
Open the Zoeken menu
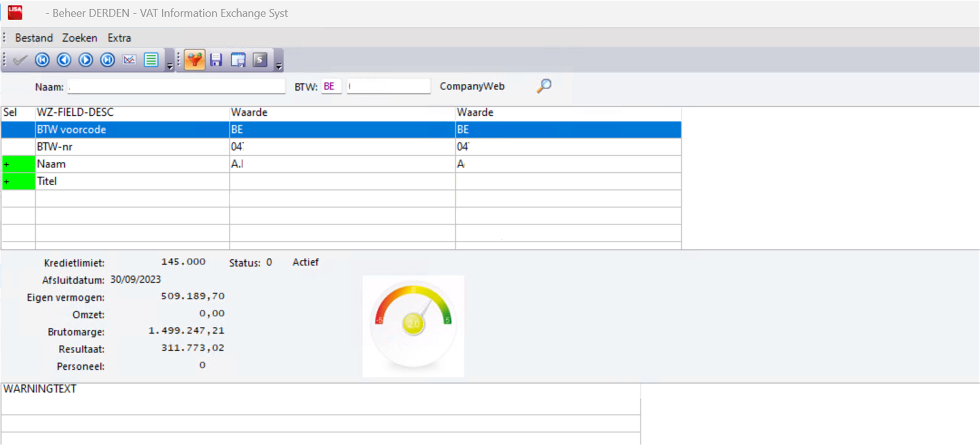point(79,38)
